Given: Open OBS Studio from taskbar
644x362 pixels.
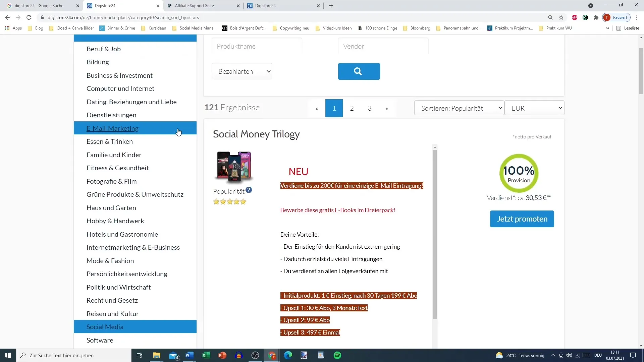Looking at the screenshot, I should coord(255,355).
